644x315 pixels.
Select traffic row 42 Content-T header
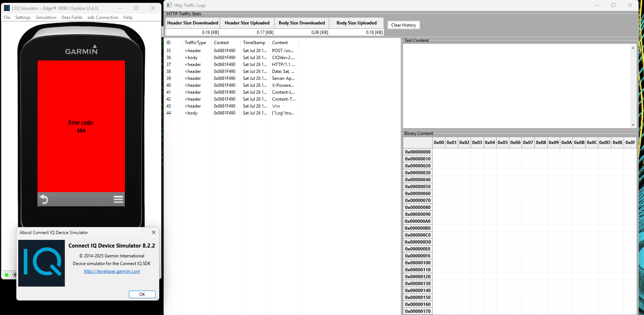point(231,99)
